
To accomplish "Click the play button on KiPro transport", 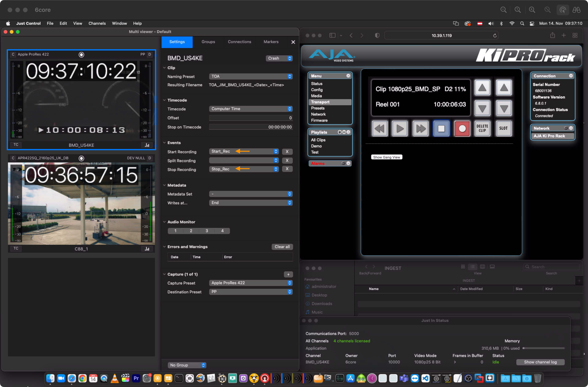I will click(400, 128).
